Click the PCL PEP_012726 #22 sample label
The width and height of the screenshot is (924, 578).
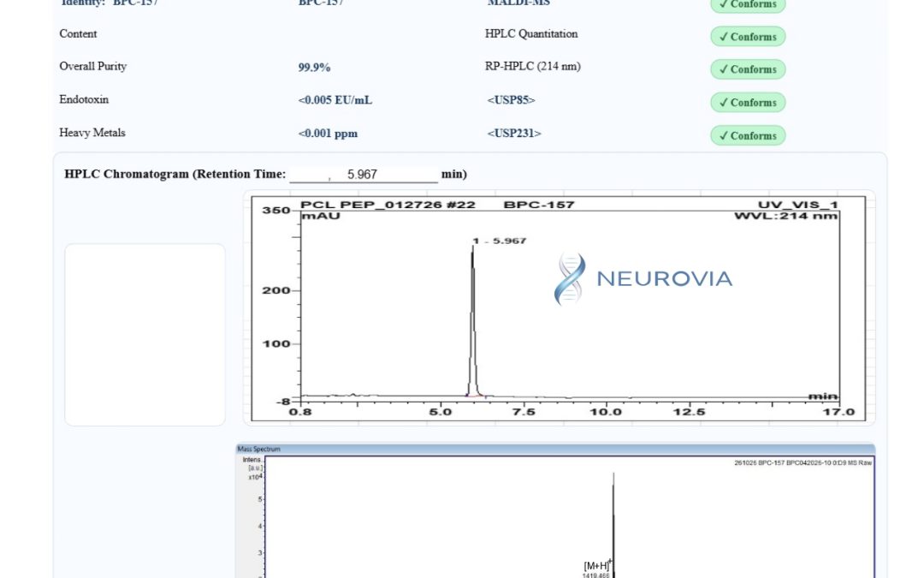click(x=388, y=205)
